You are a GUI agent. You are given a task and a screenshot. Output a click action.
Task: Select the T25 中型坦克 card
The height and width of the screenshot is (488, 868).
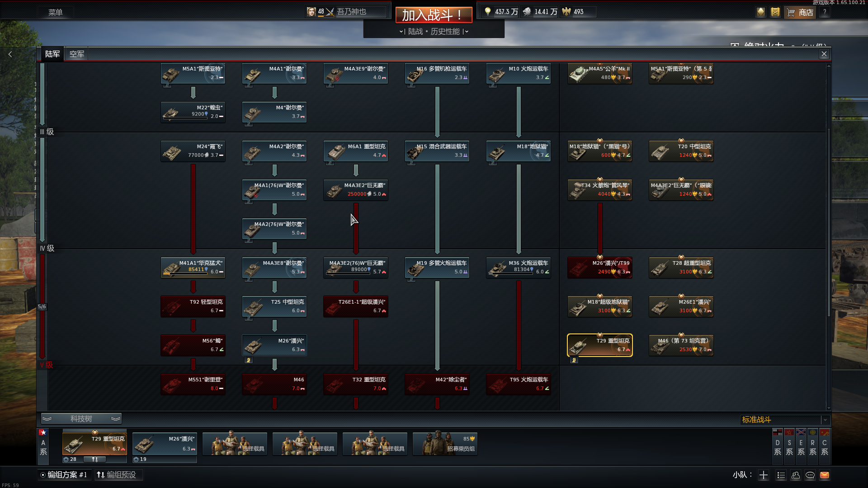click(x=274, y=306)
